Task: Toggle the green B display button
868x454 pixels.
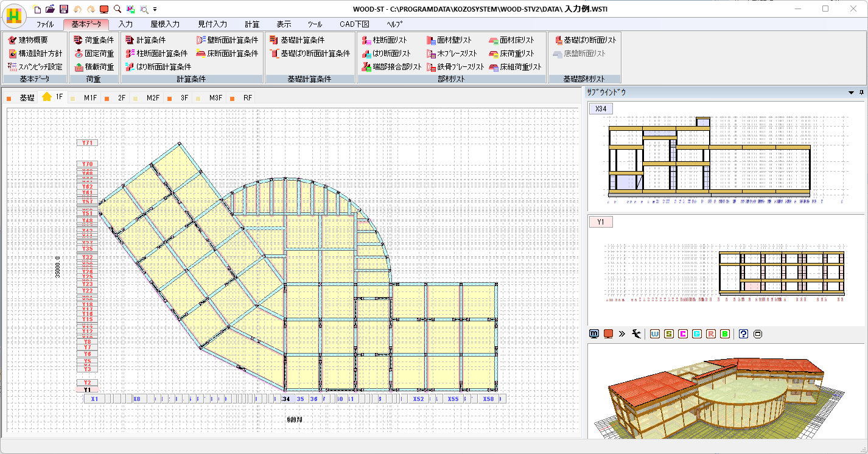Action: tap(726, 334)
